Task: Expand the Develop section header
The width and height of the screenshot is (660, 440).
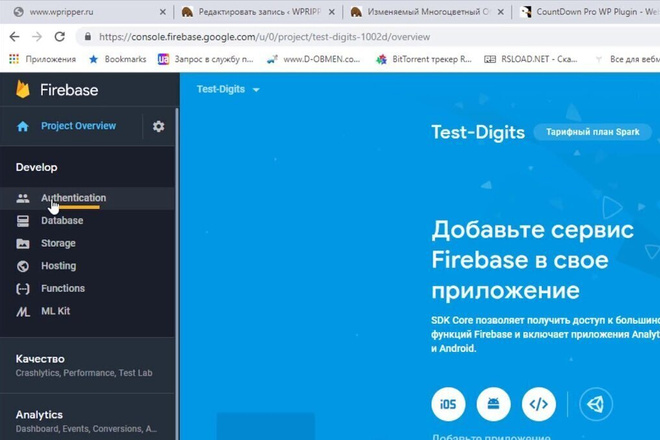Action: point(37,167)
